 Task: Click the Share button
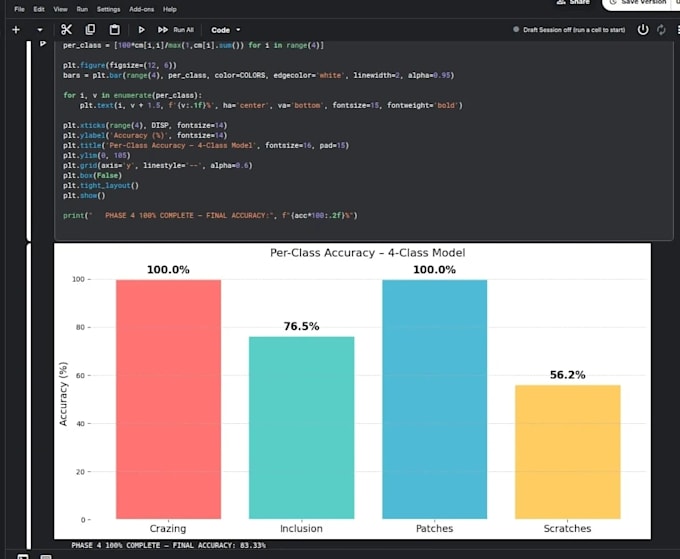pyautogui.click(x=573, y=2)
